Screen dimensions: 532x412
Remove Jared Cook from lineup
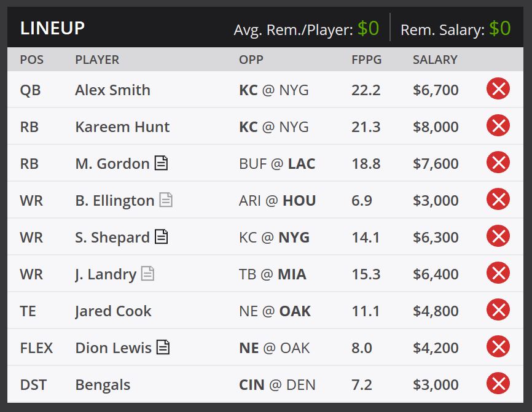click(x=498, y=309)
